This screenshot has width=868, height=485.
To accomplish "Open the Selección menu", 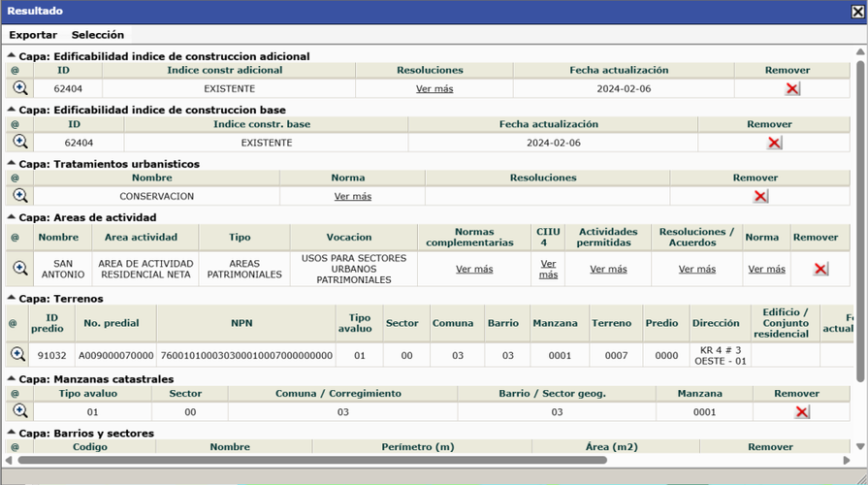I will (98, 35).
